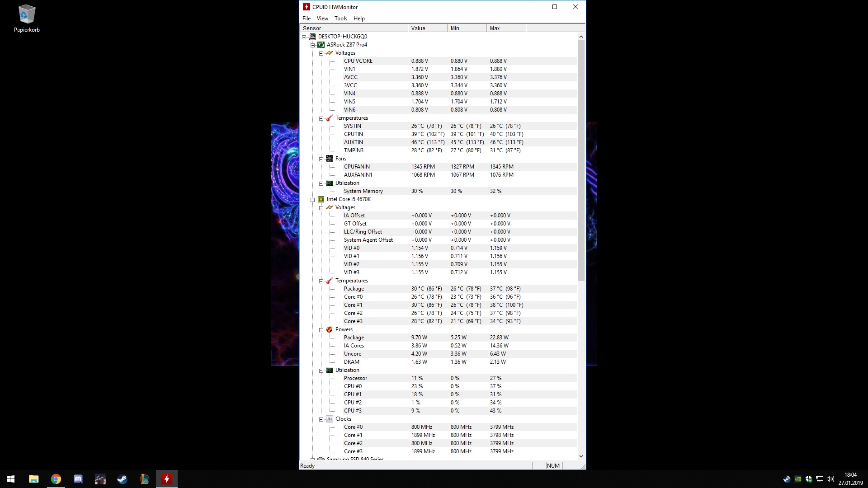
Task: Collapse the ASRock Z87 Pro4 node
Action: point(312,45)
